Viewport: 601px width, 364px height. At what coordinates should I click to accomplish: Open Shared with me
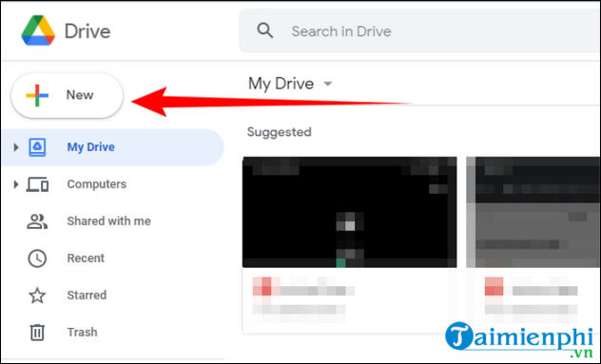[108, 221]
